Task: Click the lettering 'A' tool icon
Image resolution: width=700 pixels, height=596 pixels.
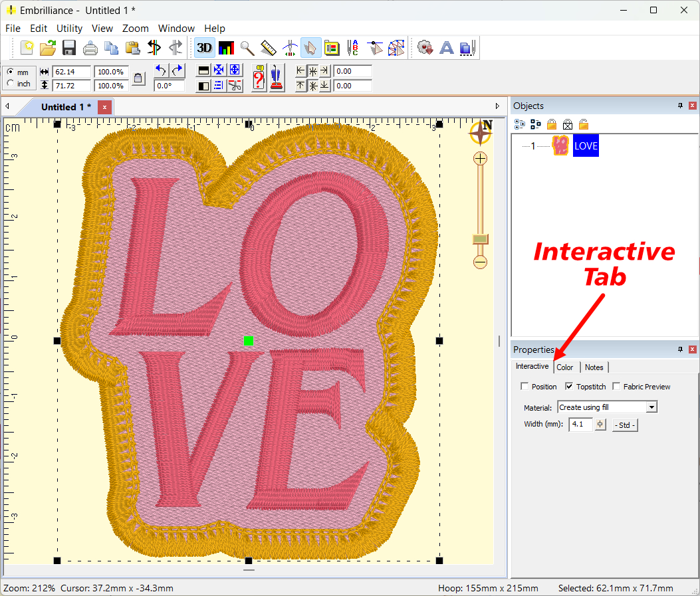Action: pos(447,48)
